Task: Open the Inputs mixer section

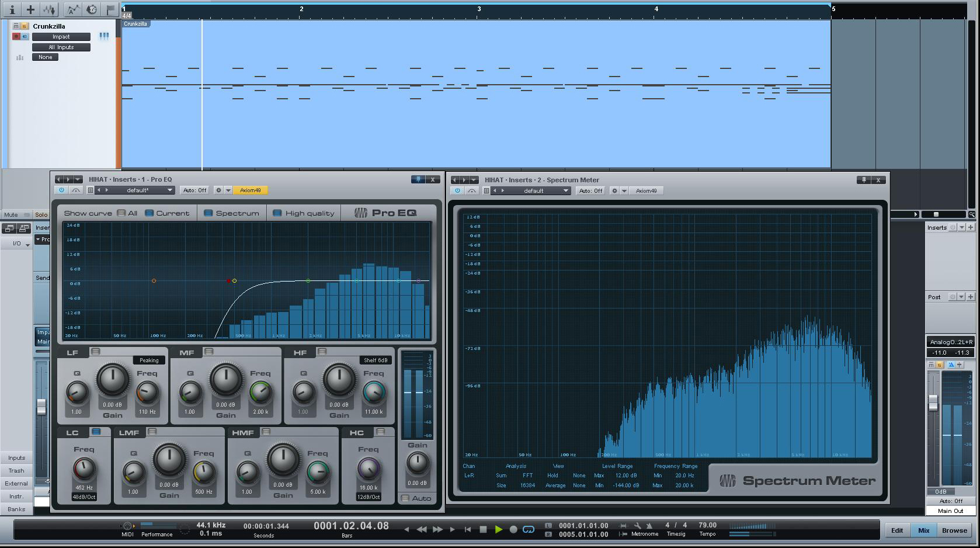Action: click(16, 458)
